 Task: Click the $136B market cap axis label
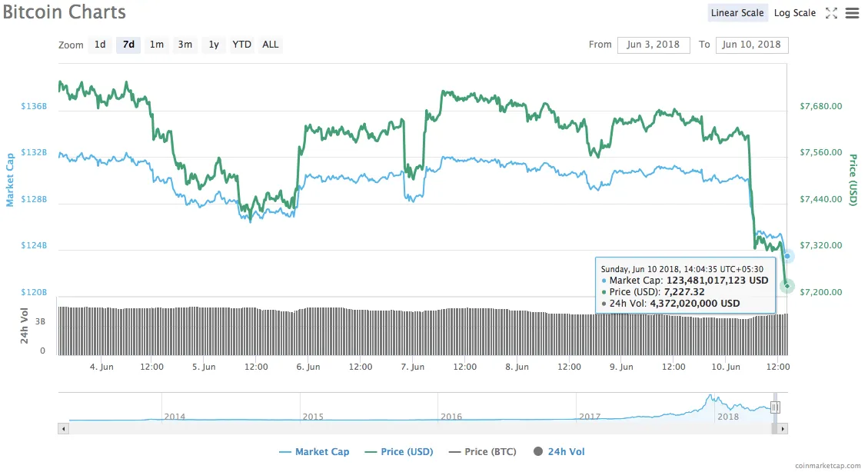pyautogui.click(x=34, y=106)
